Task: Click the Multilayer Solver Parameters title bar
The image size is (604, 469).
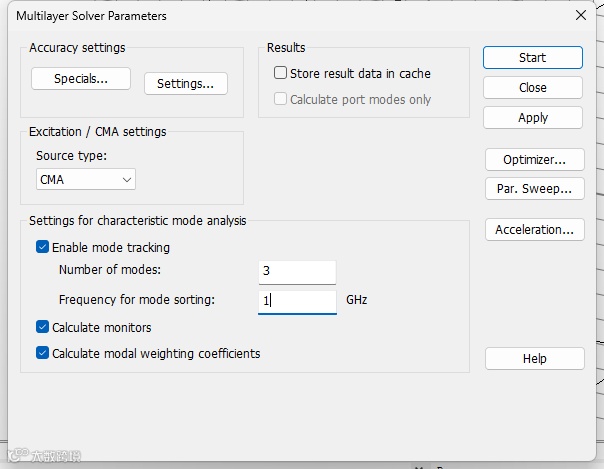Action: [x=250, y=15]
